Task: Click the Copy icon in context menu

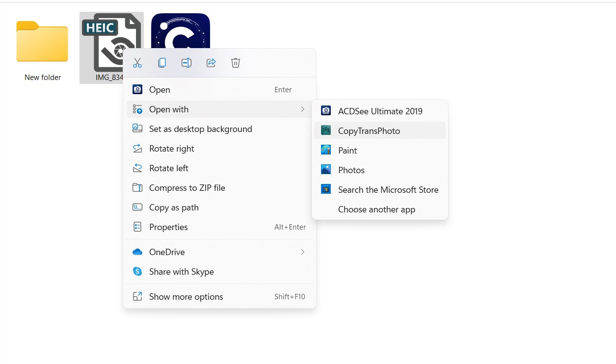Action: pyautogui.click(x=162, y=63)
